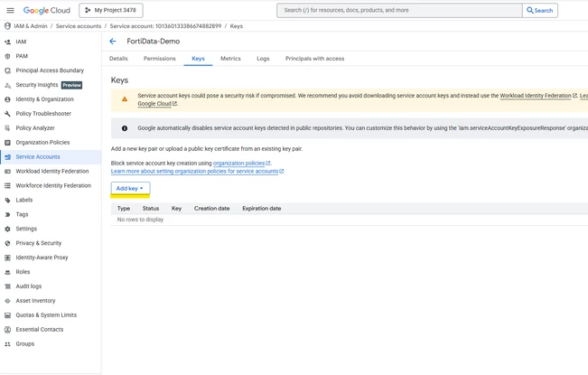Click the Service account ID breadcrumb
This screenshot has height=375, width=588.
[165, 26]
